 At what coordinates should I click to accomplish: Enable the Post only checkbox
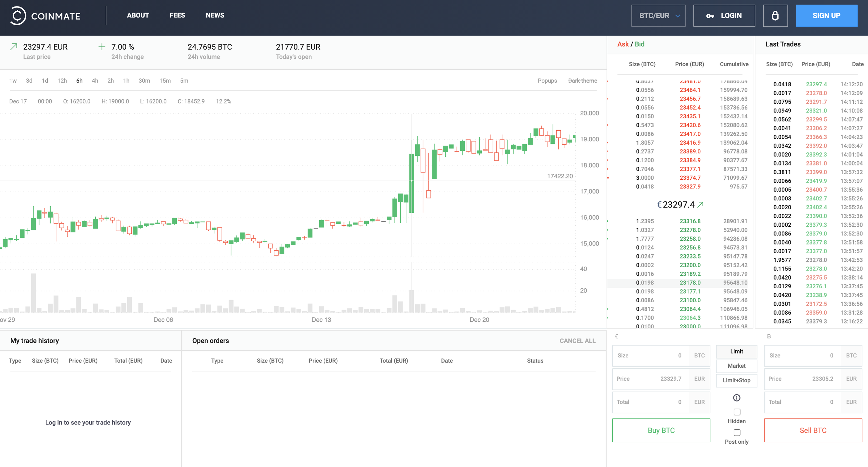tap(737, 433)
